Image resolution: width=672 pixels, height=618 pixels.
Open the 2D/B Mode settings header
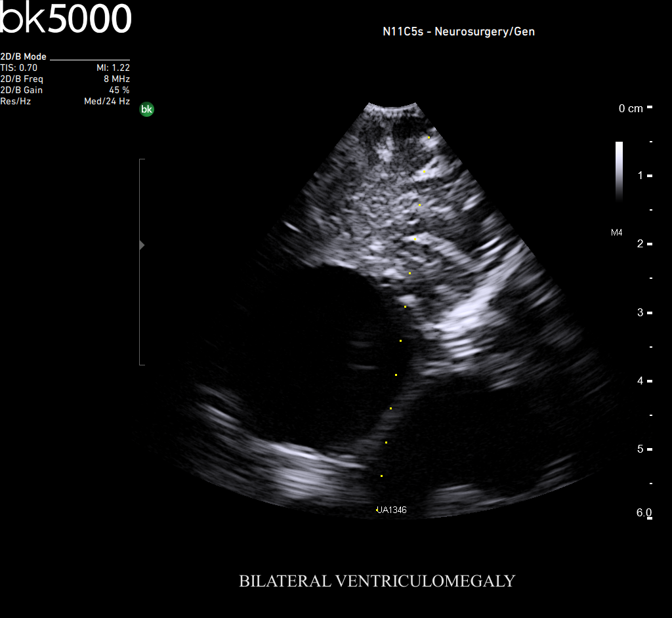(x=24, y=57)
